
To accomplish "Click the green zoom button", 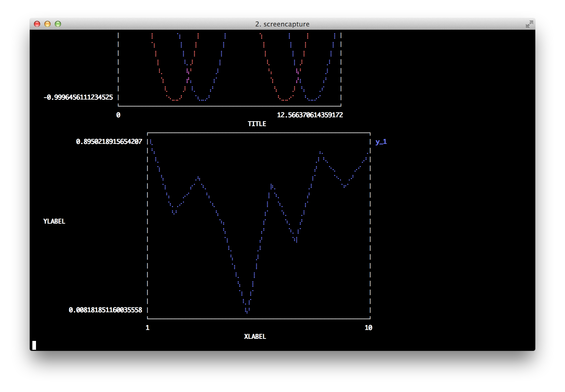I will click(x=58, y=24).
